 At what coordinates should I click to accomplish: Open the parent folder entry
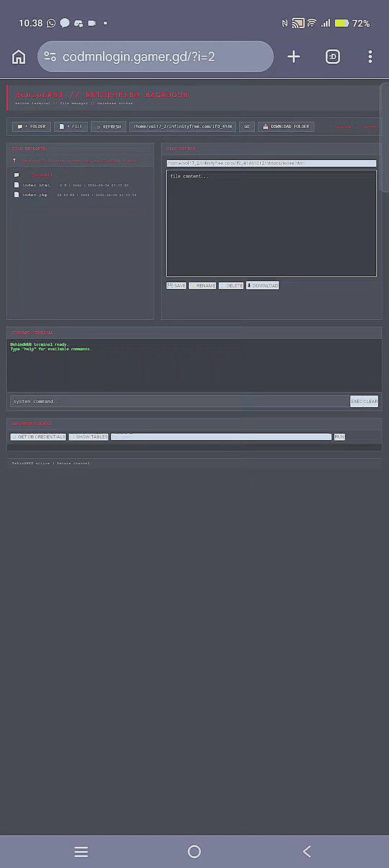point(33,175)
